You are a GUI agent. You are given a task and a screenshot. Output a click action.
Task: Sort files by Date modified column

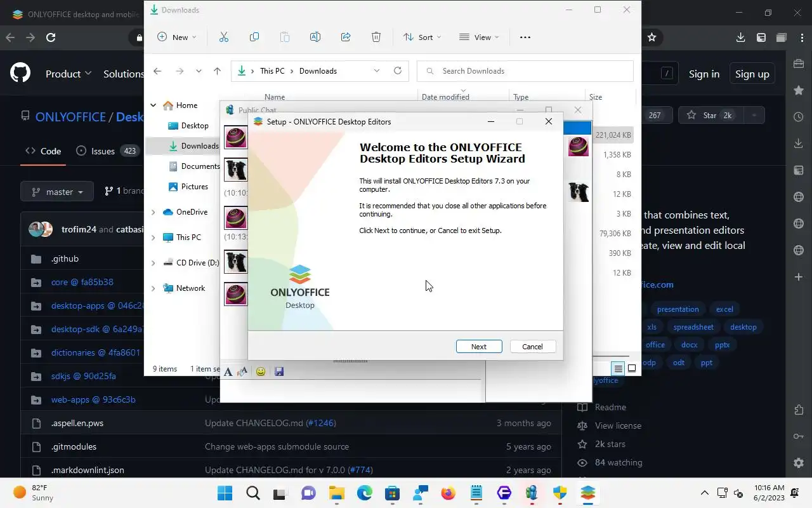pyautogui.click(x=445, y=97)
